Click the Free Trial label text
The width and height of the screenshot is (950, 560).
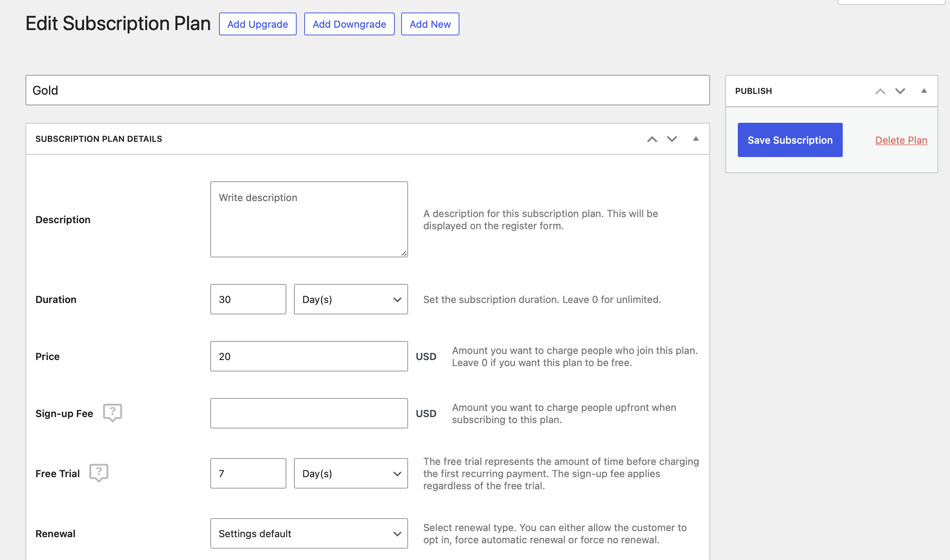point(57,474)
